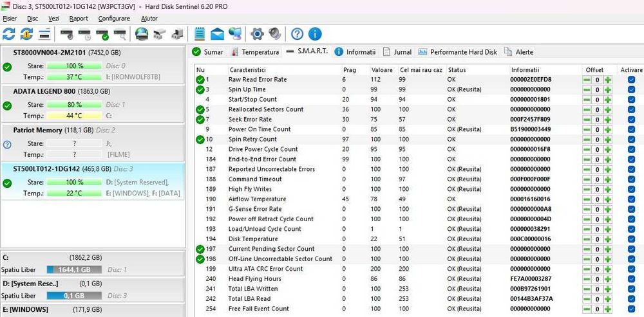Screen dimensions: 644x317
Task: Switch to the Jurnal tab
Action: tap(397, 52)
